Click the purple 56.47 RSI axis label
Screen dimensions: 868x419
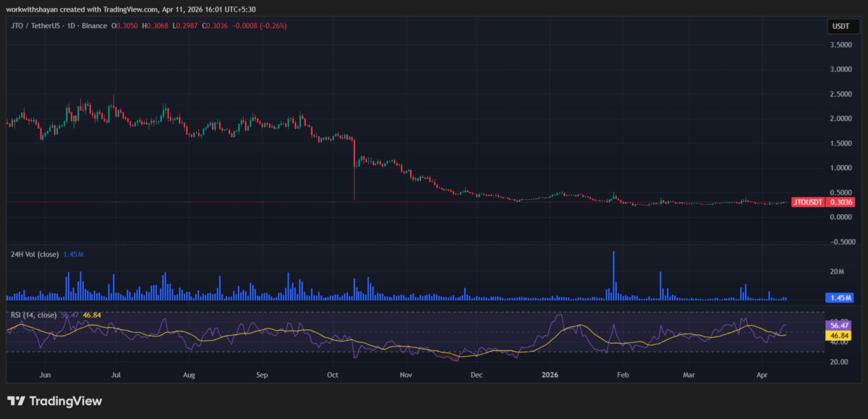coord(840,326)
